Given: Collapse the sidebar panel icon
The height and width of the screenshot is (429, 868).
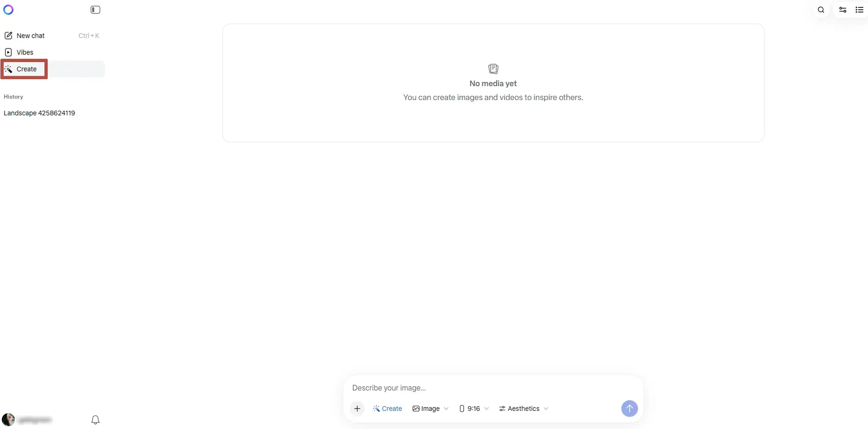Looking at the screenshot, I should [x=95, y=10].
